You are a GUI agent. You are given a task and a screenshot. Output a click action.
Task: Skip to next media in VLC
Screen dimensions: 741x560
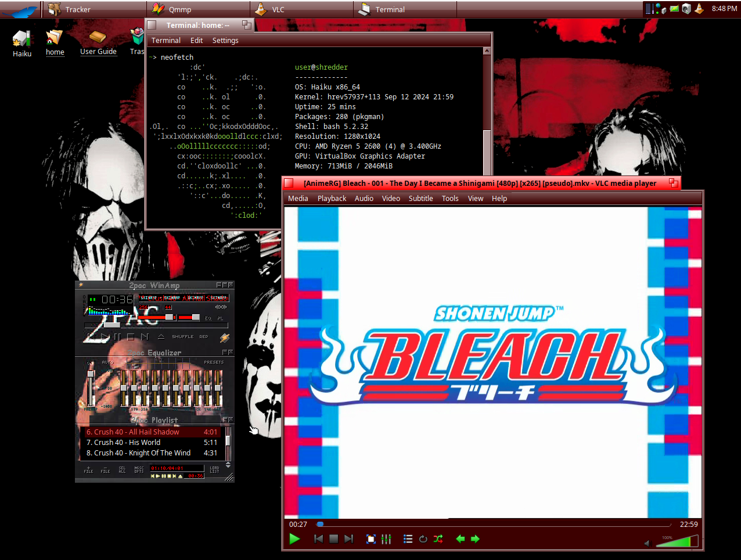coord(348,539)
